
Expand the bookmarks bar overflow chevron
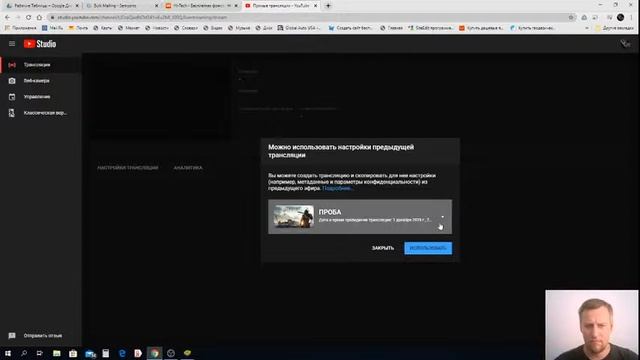point(587,28)
